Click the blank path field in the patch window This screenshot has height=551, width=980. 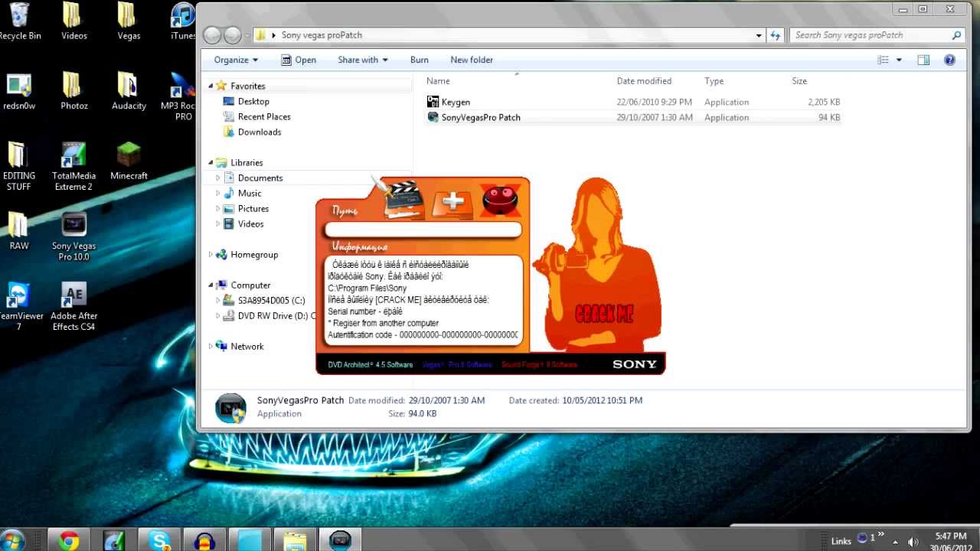(423, 230)
